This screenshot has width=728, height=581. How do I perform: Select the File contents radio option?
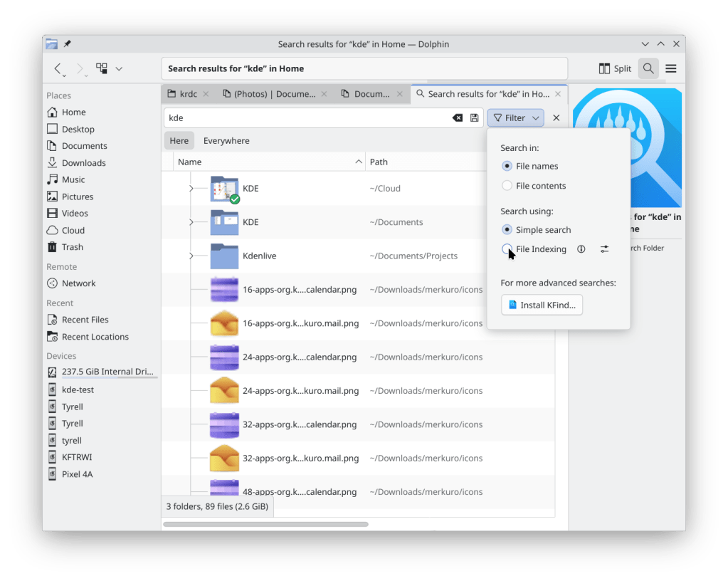click(x=507, y=186)
